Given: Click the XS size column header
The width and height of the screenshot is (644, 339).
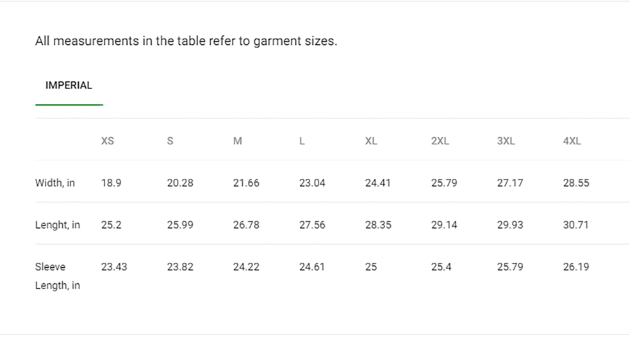Looking at the screenshot, I should (108, 141).
